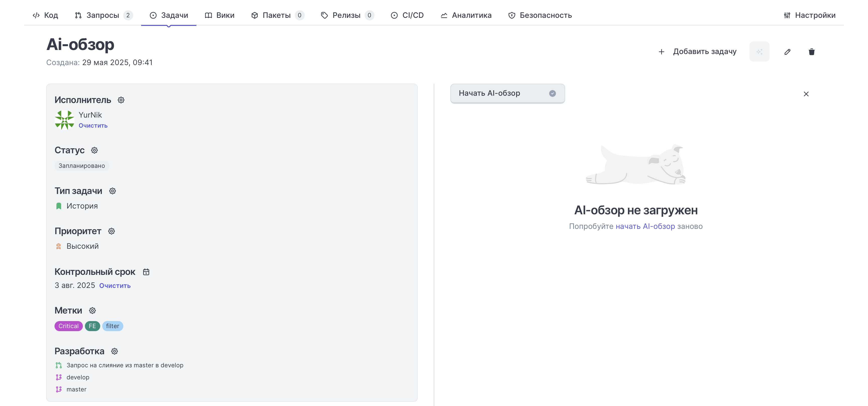
Task: Edit the task with pencil icon
Action: point(787,52)
